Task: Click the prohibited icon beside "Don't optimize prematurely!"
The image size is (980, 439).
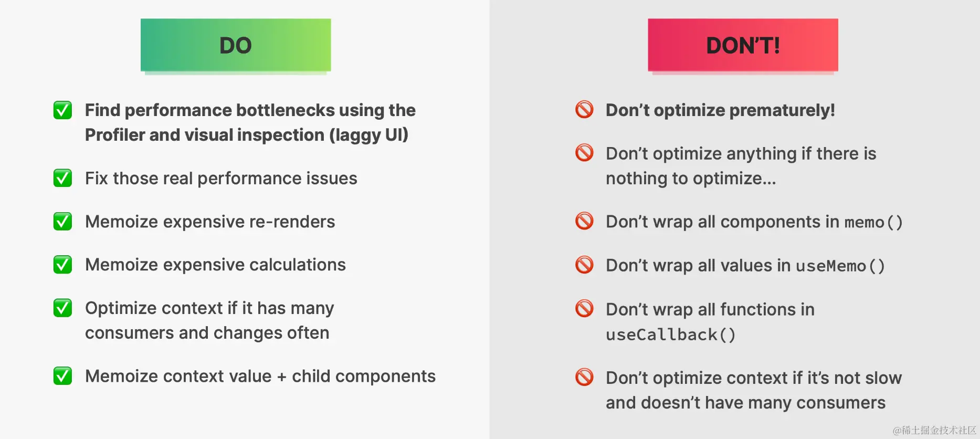Action: [x=584, y=110]
